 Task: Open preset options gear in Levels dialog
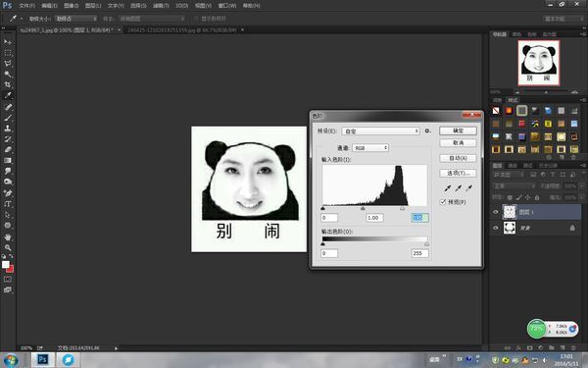(427, 131)
